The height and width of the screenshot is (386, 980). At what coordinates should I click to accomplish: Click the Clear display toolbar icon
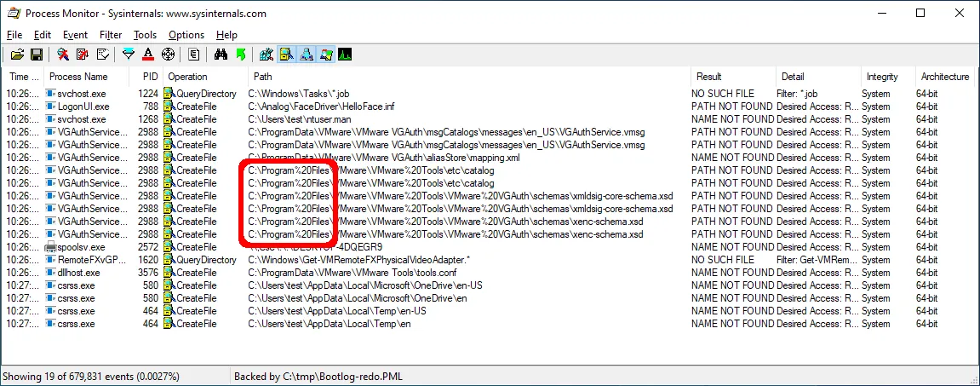click(x=102, y=55)
